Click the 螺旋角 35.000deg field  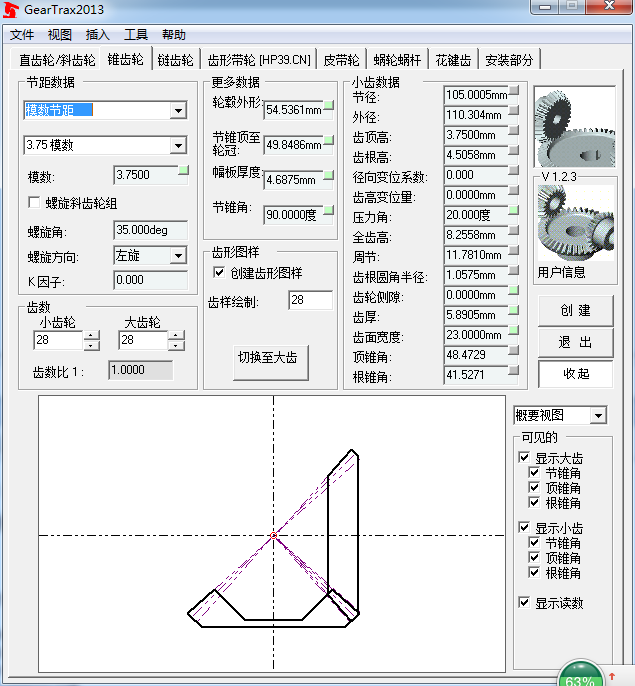click(151, 230)
